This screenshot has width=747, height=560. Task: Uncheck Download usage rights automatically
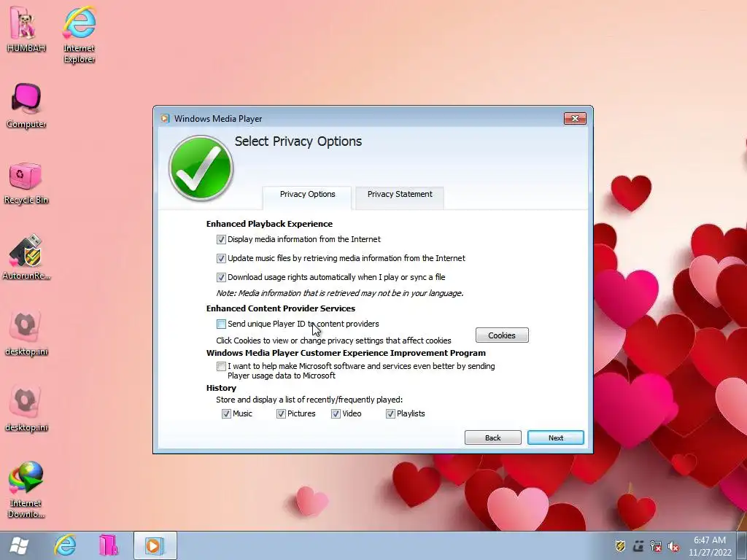tap(221, 277)
